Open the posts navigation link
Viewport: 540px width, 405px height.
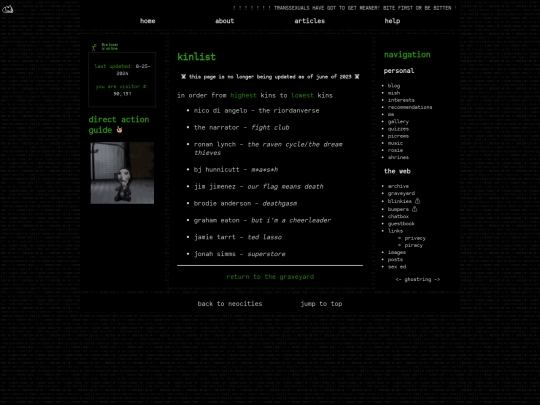click(x=395, y=260)
